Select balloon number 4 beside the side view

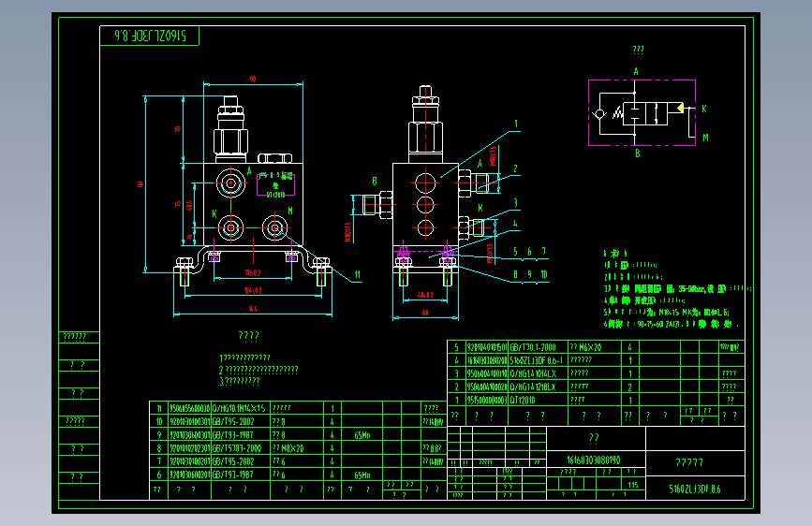[x=515, y=224]
